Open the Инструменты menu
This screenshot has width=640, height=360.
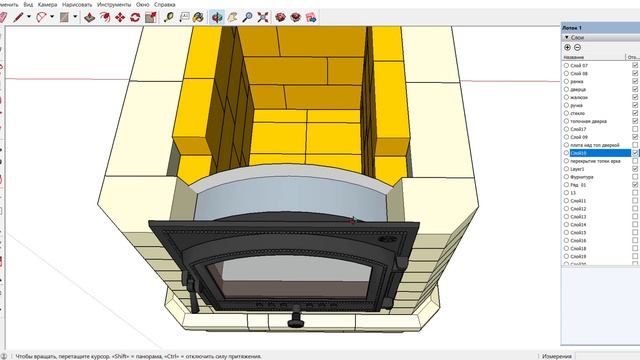click(114, 4)
